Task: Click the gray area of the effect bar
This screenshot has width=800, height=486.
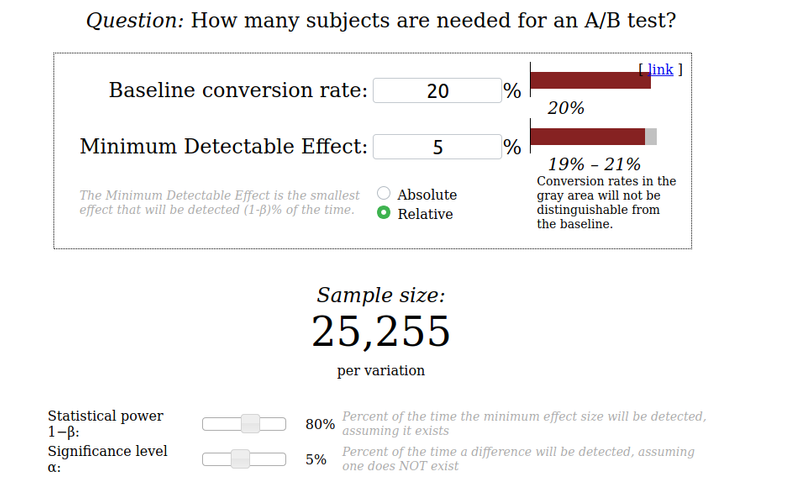Action: 651,137
